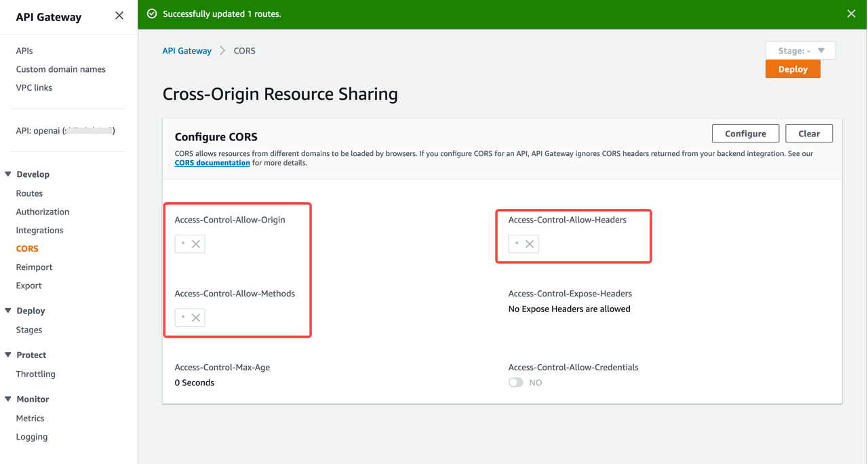868x464 pixels.
Task: Open the Stage dropdown
Action: 800,51
